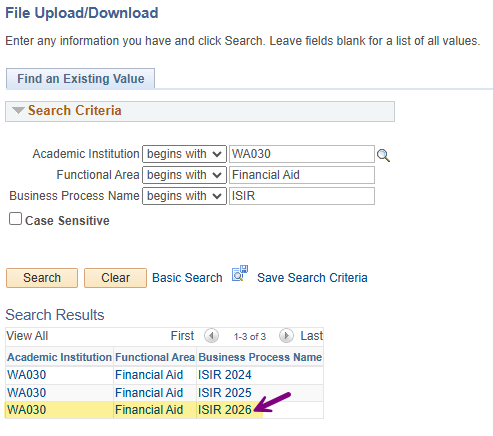This screenshot has width=493, height=436.
Task: Click the Search button
Action: [42, 278]
